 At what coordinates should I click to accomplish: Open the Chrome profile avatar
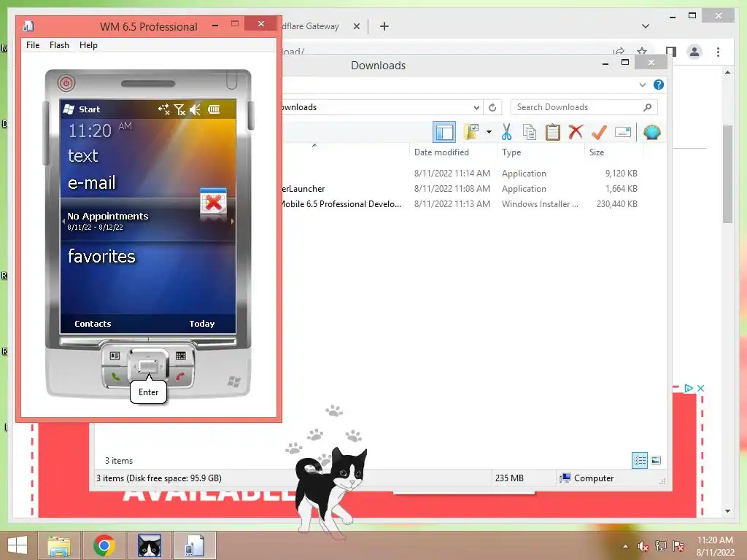click(694, 52)
